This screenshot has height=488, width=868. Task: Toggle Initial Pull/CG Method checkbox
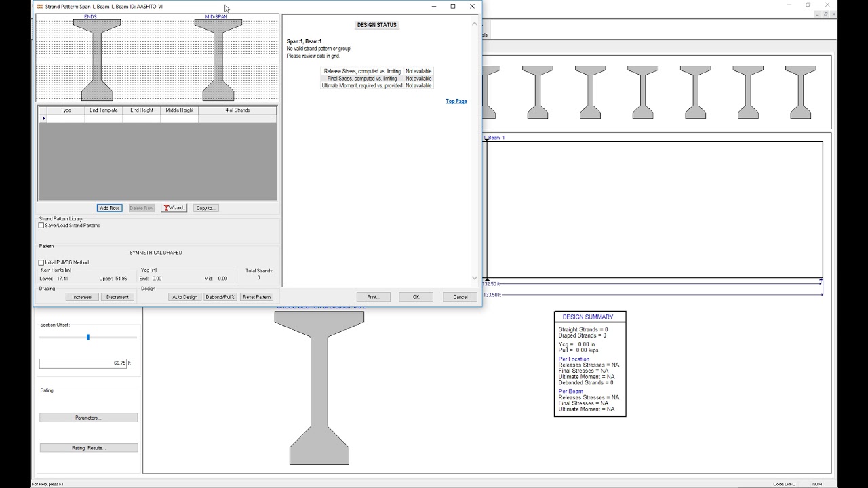[41, 263]
